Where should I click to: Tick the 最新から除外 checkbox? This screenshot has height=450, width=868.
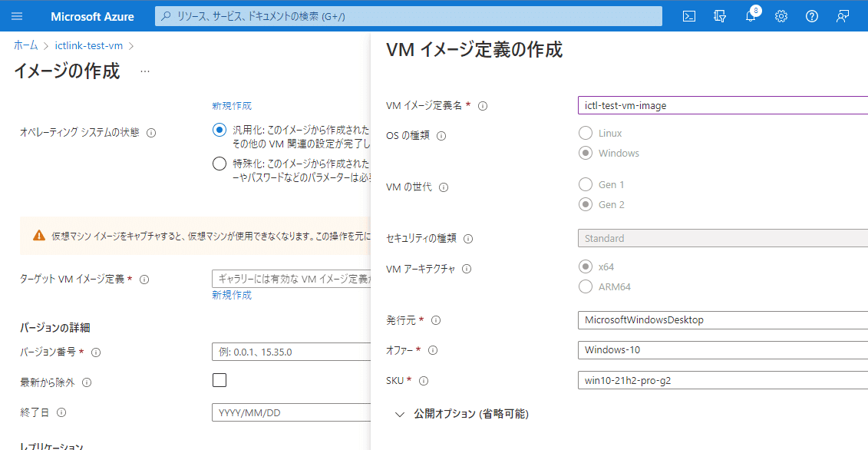click(x=219, y=380)
